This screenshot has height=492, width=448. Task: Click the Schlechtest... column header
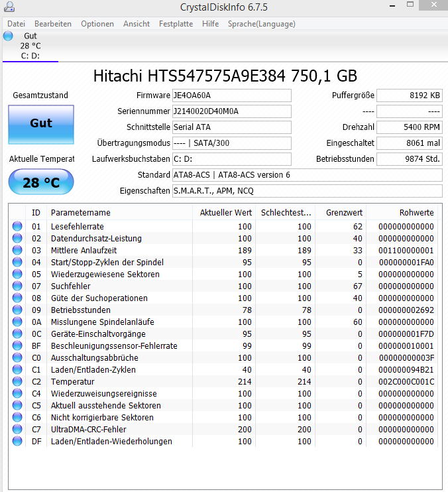(286, 213)
